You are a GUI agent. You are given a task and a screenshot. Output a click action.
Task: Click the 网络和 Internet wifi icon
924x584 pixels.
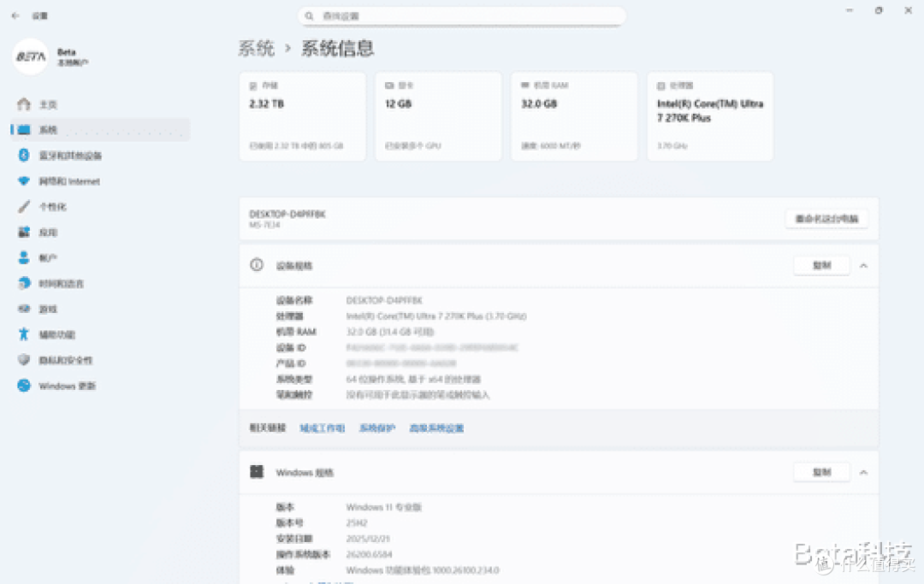click(x=24, y=180)
